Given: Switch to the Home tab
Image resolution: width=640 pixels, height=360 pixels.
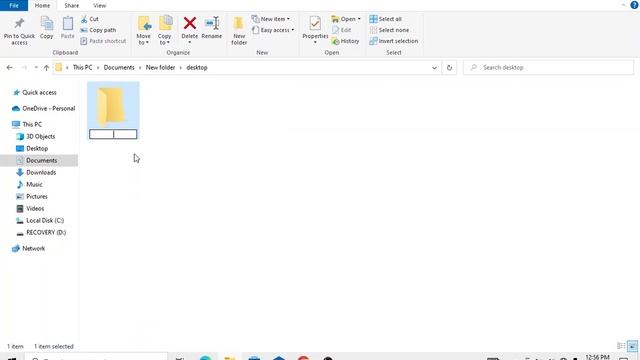Looking at the screenshot, I should click(x=42, y=6).
